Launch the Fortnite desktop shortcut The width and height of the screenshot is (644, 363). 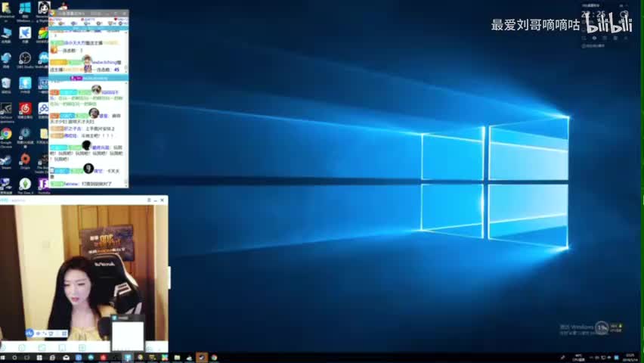pyautogui.click(x=44, y=186)
